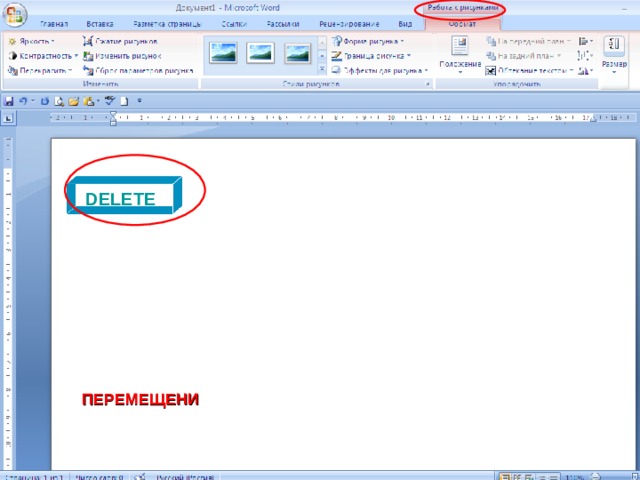This screenshot has width=640, height=480.
Task: Click the zoom percentage in status bar
Action: pyautogui.click(x=574, y=477)
